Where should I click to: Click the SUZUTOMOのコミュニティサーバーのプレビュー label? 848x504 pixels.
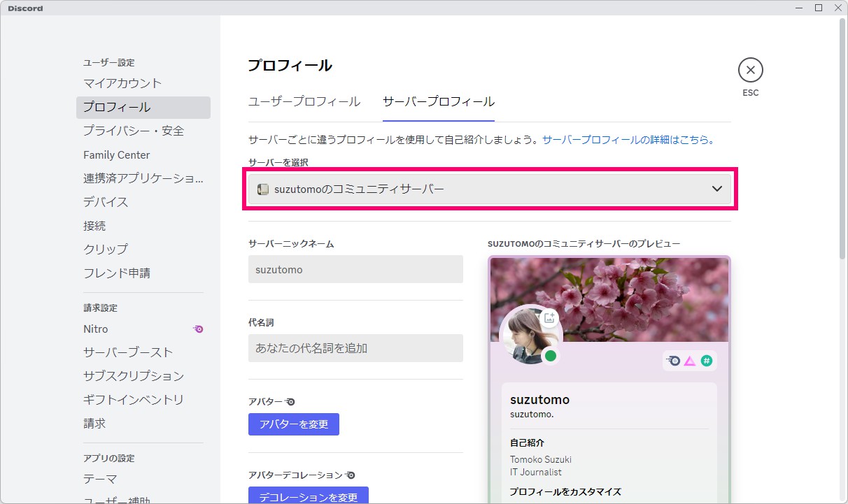click(x=584, y=244)
